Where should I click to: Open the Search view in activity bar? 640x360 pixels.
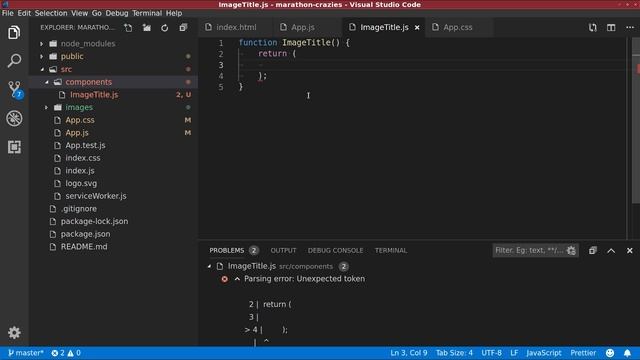pyautogui.click(x=14, y=61)
